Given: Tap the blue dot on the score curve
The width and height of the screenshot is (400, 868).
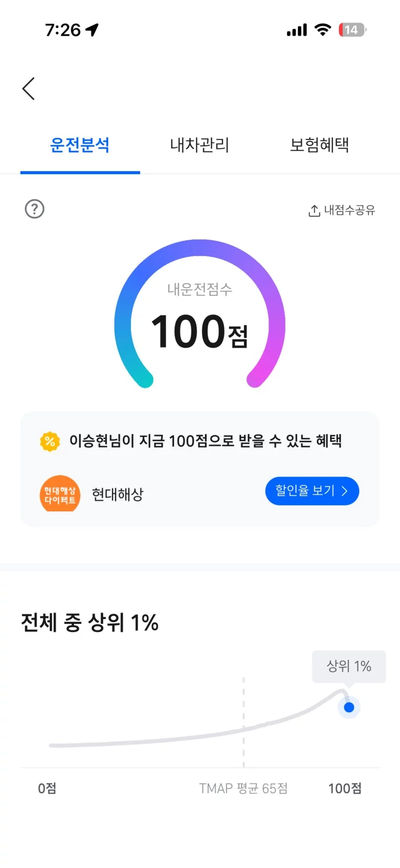Looking at the screenshot, I should pyautogui.click(x=349, y=708).
